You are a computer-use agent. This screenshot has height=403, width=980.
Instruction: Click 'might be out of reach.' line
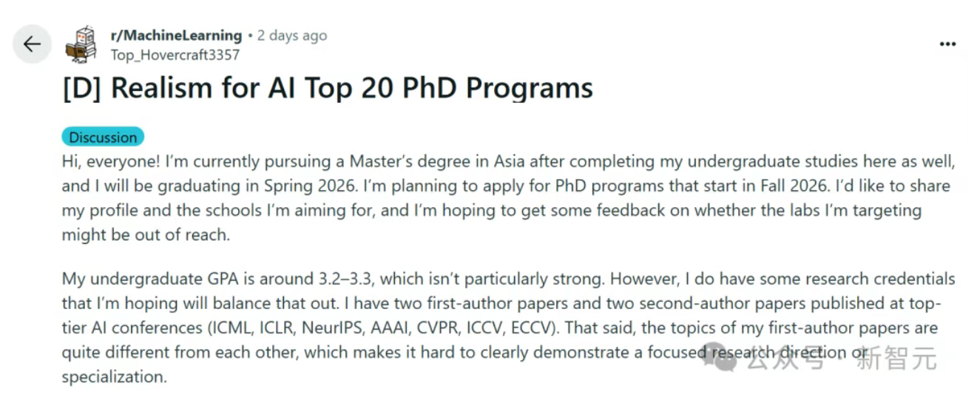(145, 234)
